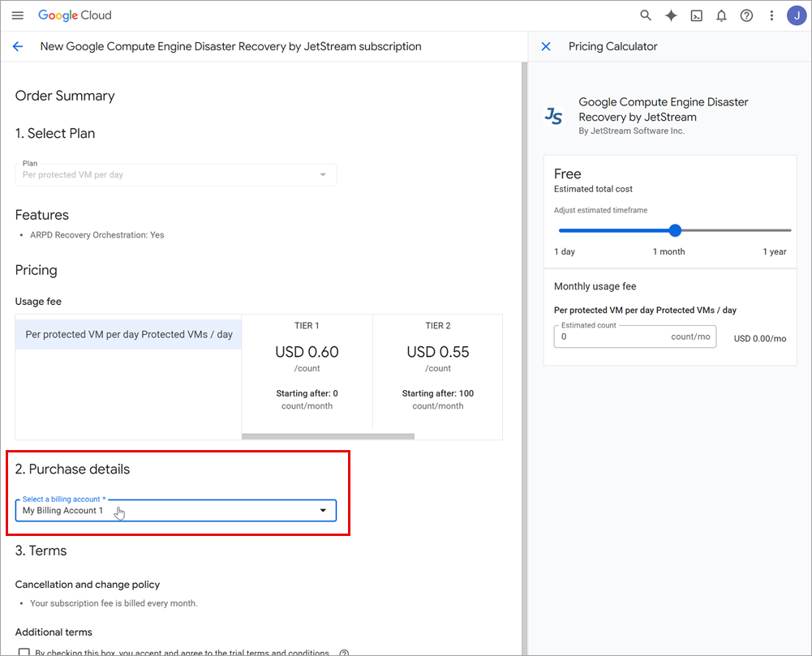Image resolution: width=812 pixels, height=656 pixels.
Task: Close the Pricing Calculator panel
Action: point(546,47)
